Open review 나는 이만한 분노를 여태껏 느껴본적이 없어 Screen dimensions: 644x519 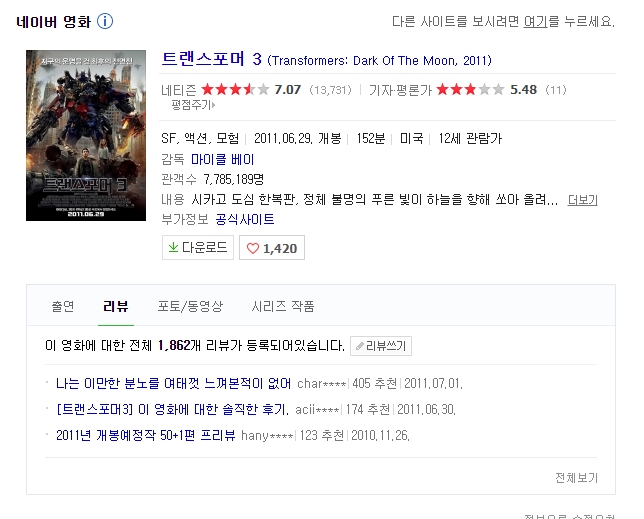(173, 384)
